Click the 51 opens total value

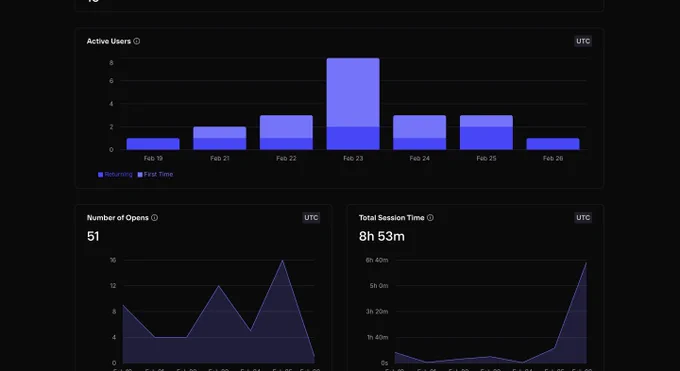tap(93, 236)
